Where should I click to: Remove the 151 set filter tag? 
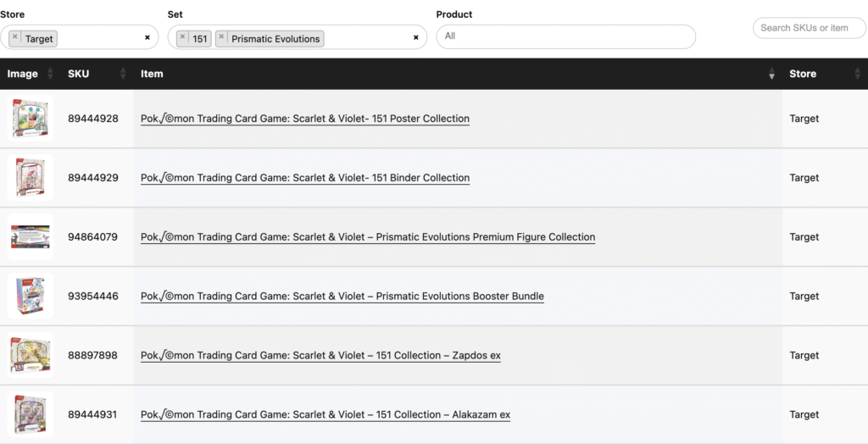tap(182, 37)
